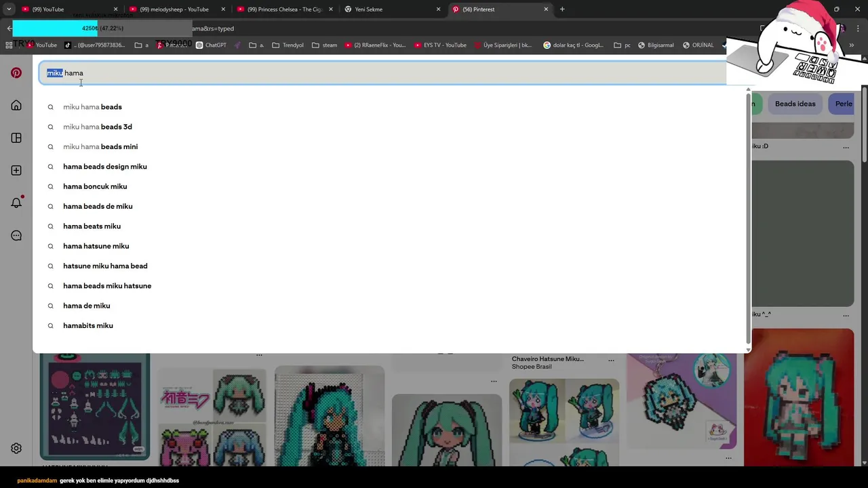Expand pc bookmark folder
Image resolution: width=868 pixels, height=488 pixels.
(622, 45)
